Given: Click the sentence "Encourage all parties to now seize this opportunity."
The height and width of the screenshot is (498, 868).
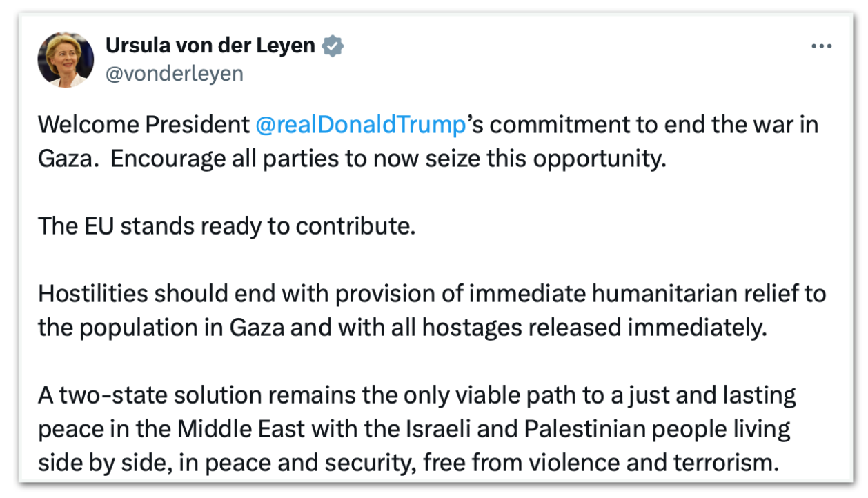Looking at the screenshot, I should click(388, 158).
